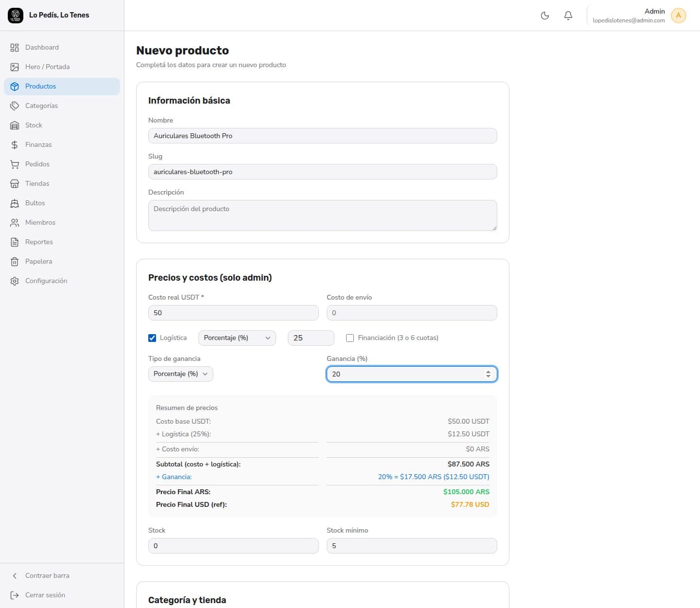
Task: Click the Pedidos shopping cart icon
Action: coord(15,164)
